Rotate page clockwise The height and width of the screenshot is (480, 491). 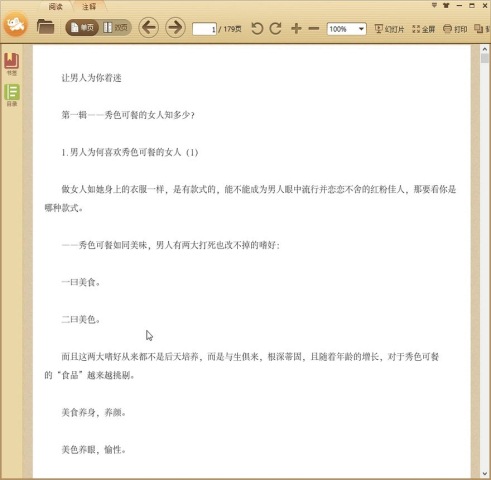276,29
